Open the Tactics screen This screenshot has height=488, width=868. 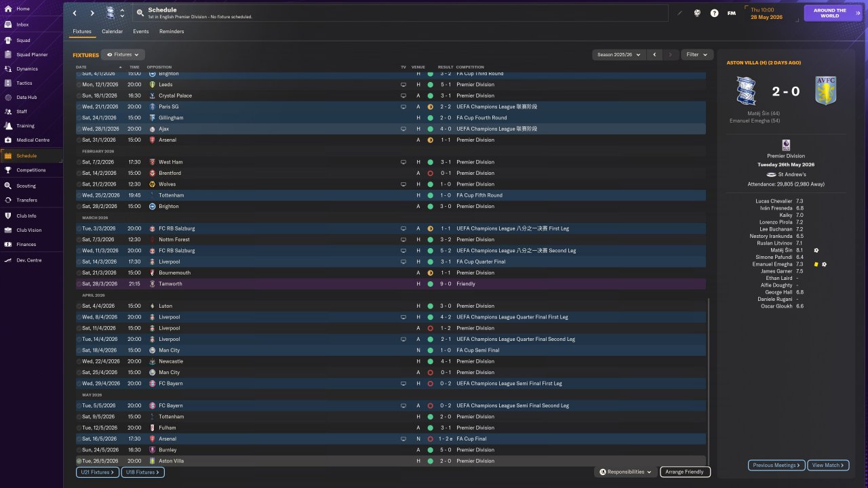coord(31,83)
